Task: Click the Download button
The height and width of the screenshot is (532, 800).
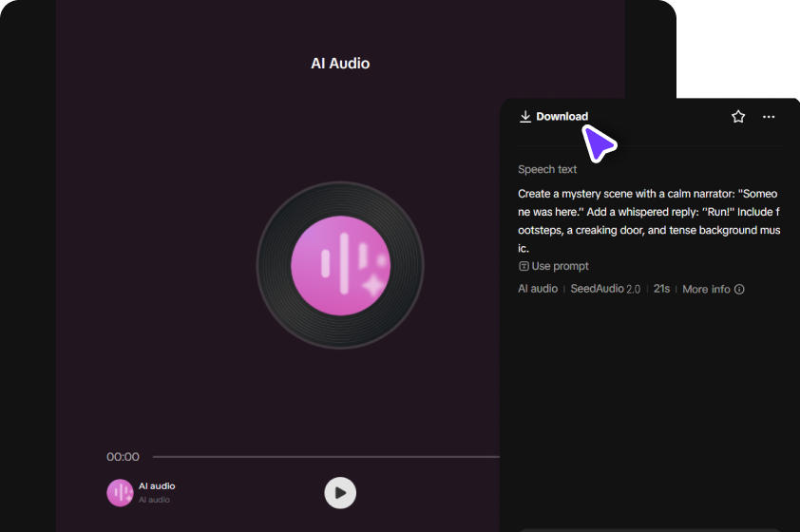Action: point(554,117)
